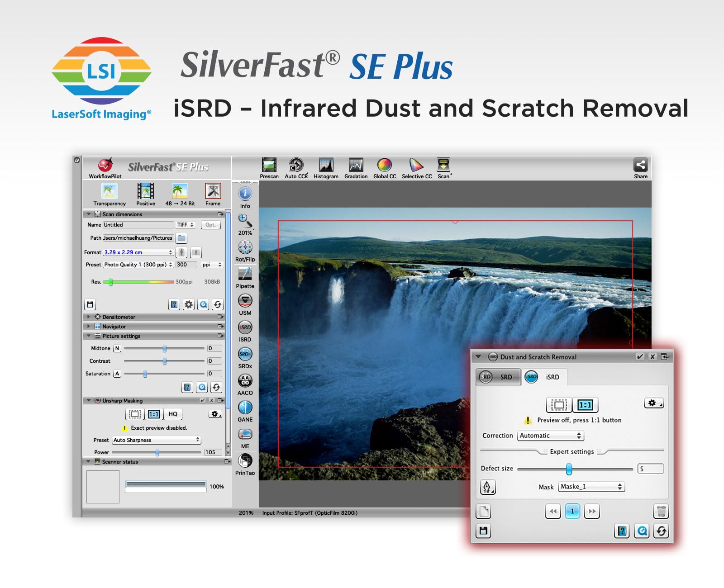Open the Histogram tool
The width and height of the screenshot is (724, 588).
pos(326,165)
